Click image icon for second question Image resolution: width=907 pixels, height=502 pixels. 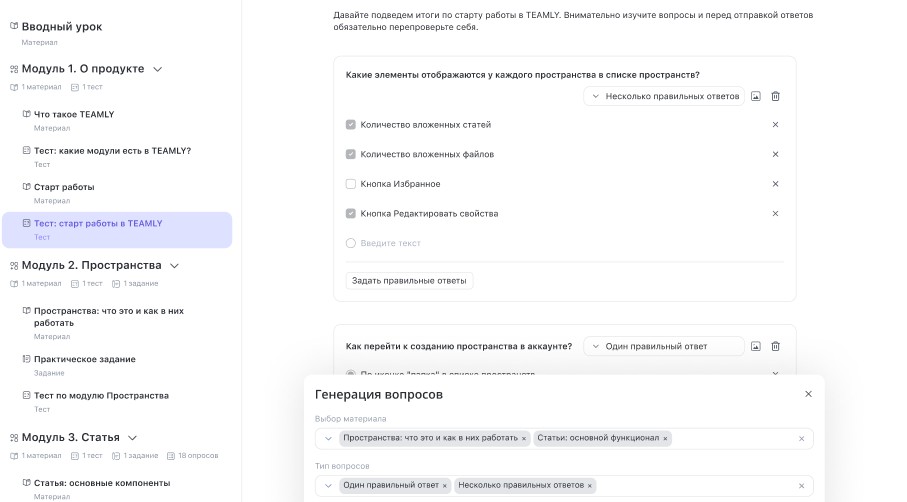(x=756, y=346)
